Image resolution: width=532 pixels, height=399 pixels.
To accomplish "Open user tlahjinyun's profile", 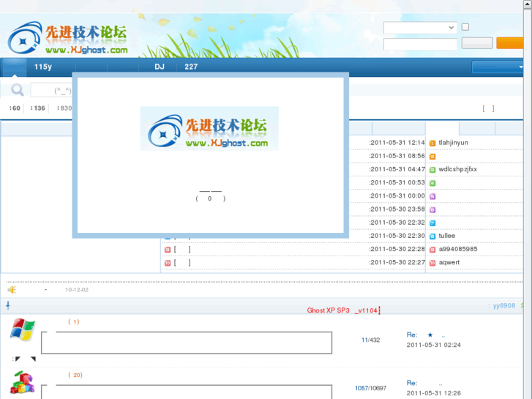I will pyautogui.click(x=453, y=143).
